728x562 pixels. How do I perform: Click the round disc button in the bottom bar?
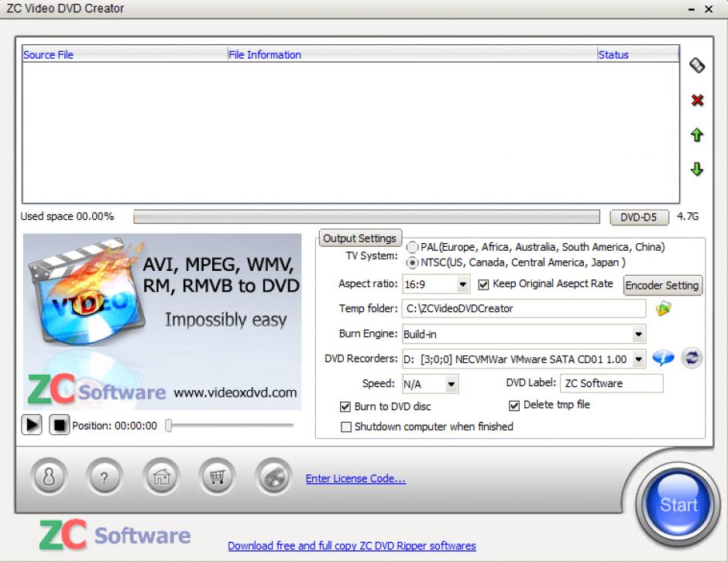tap(273, 477)
